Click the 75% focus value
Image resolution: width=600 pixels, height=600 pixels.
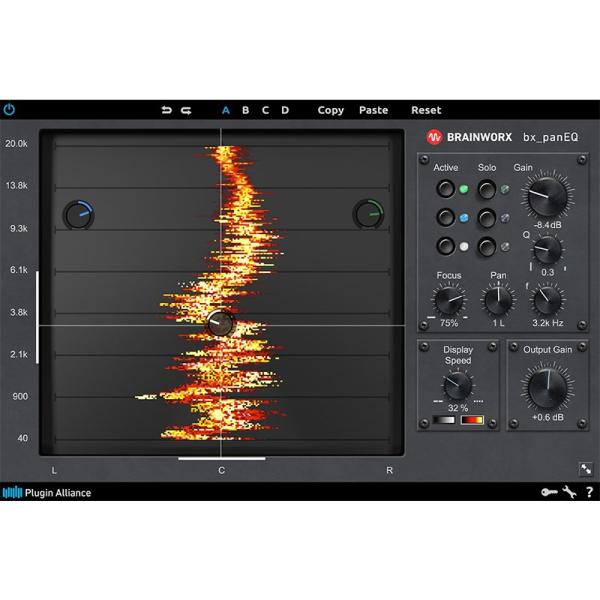tap(449, 323)
